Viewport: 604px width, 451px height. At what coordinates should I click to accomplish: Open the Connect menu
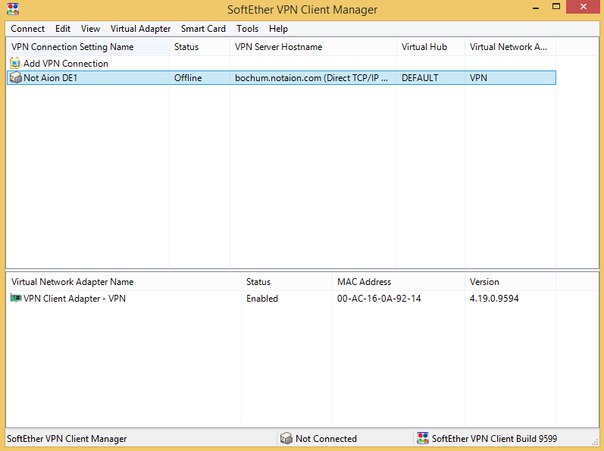click(x=27, y=29)
